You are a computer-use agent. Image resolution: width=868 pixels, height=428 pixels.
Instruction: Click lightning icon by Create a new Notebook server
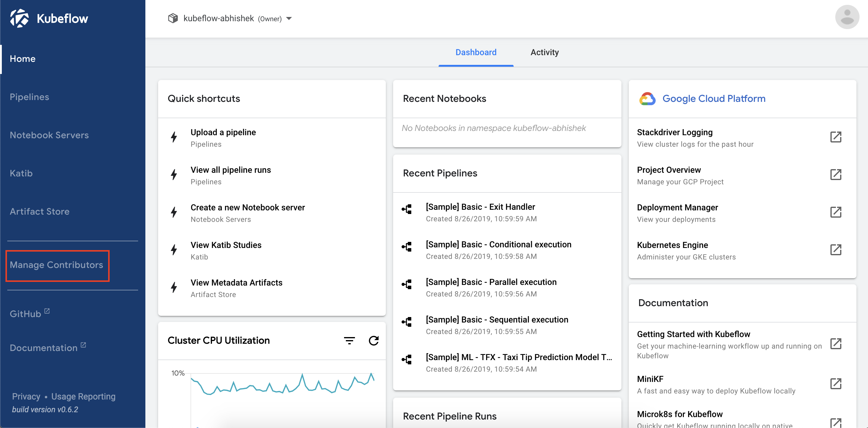[174, 212]
